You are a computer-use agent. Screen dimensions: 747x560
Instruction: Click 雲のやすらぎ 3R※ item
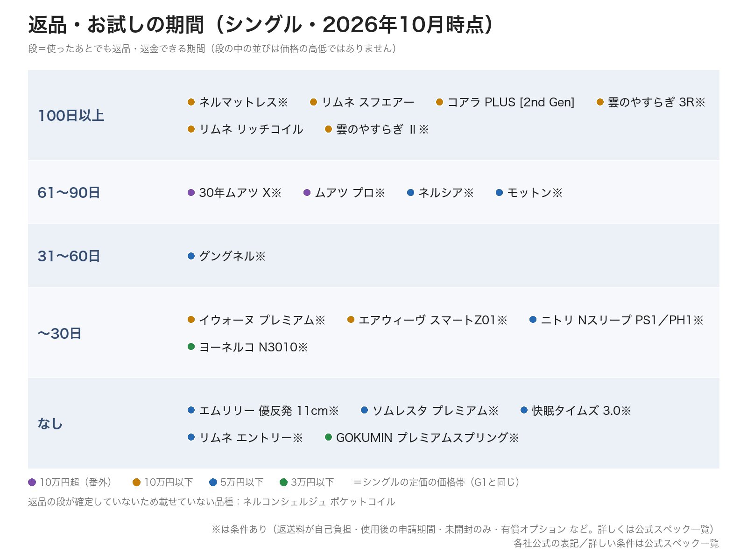point(651,102)
